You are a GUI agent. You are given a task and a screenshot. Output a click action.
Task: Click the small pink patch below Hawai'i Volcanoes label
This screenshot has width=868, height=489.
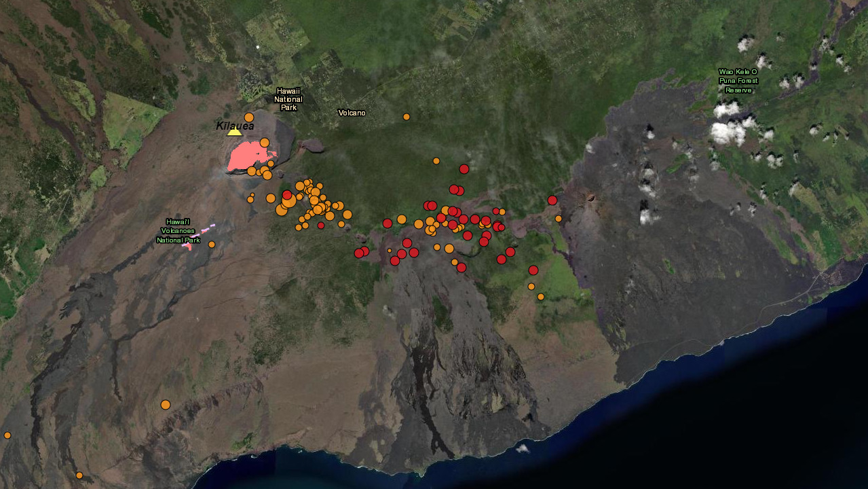(187, 247)
